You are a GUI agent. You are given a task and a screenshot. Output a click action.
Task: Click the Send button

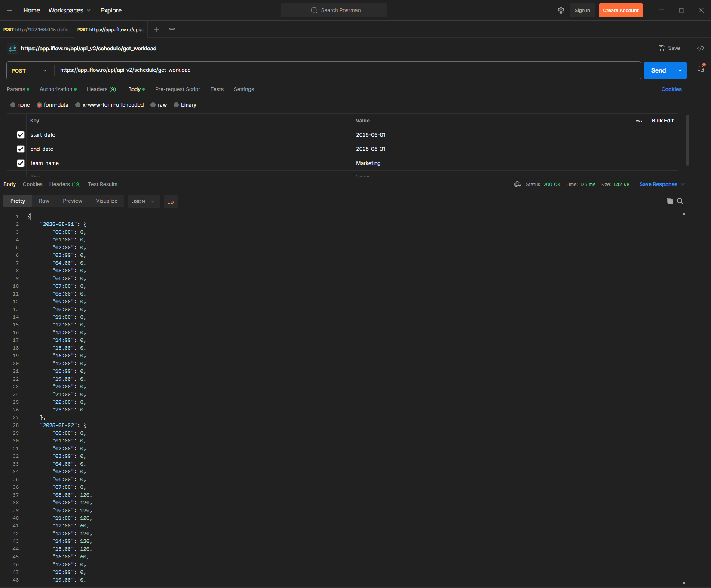[659, 70]
